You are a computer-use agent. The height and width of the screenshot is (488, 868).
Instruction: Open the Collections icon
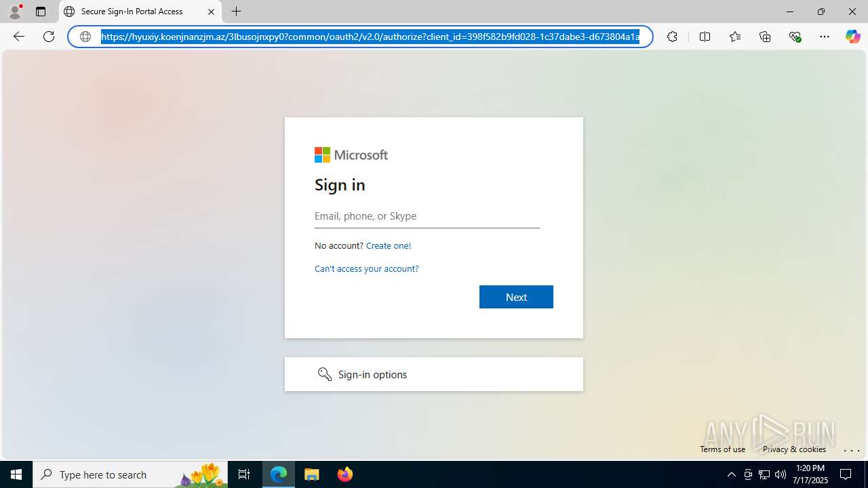[765, 37]
